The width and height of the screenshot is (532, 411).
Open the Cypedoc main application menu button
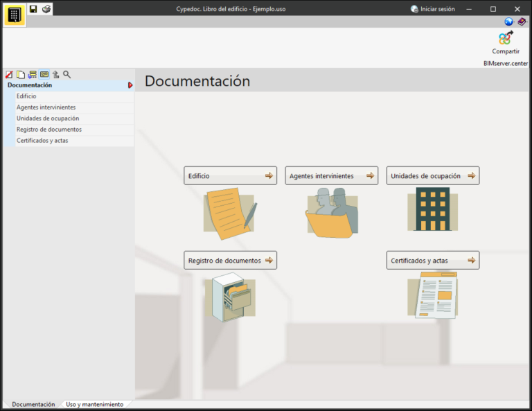click(x=15, y=15)
